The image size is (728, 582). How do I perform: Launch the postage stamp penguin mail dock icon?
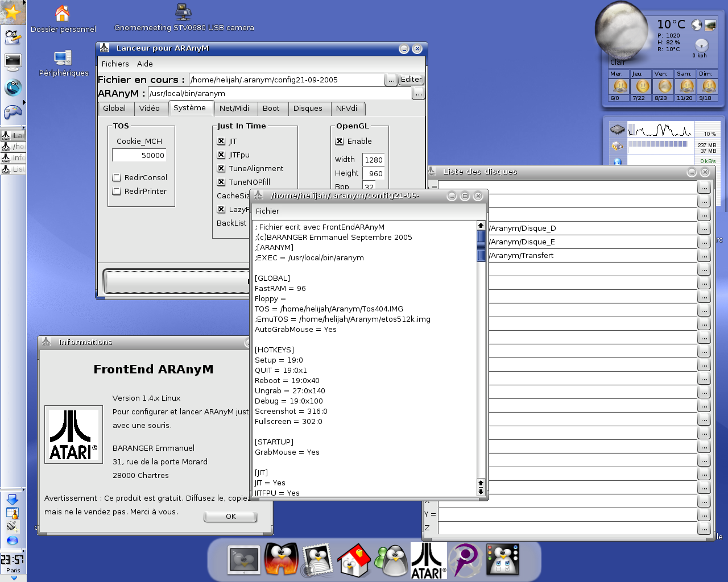(x=317, y=560)
